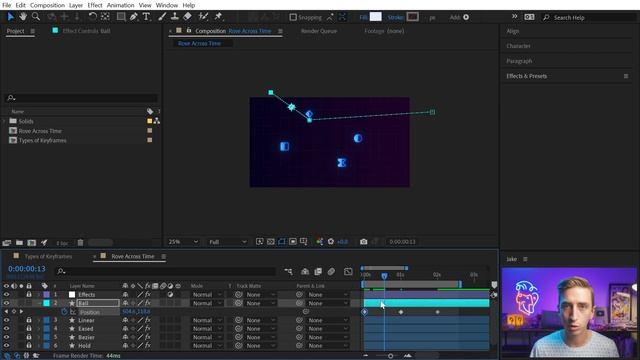
Task: Open the File menu
Action: (7, 5)
